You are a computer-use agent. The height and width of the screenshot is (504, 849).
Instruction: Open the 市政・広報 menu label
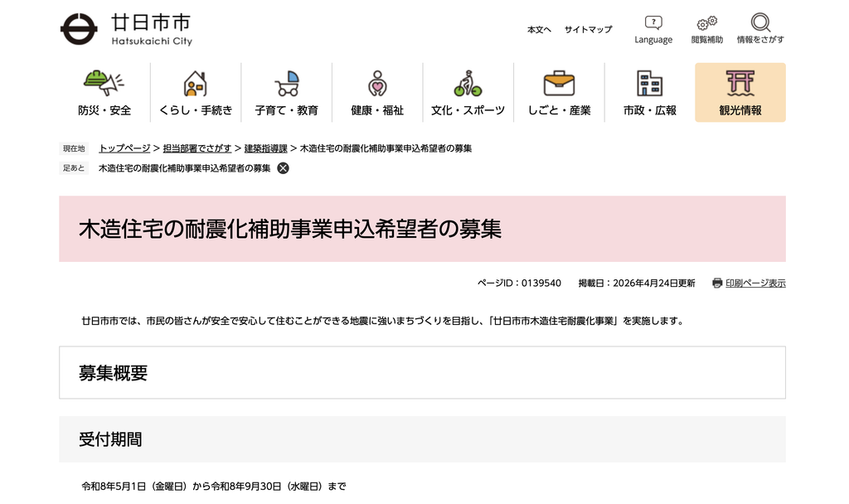coord(650,110)
